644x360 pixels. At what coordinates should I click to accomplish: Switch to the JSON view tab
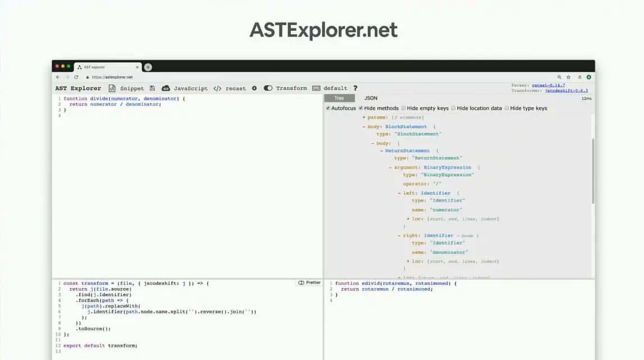tap(371, 98)
